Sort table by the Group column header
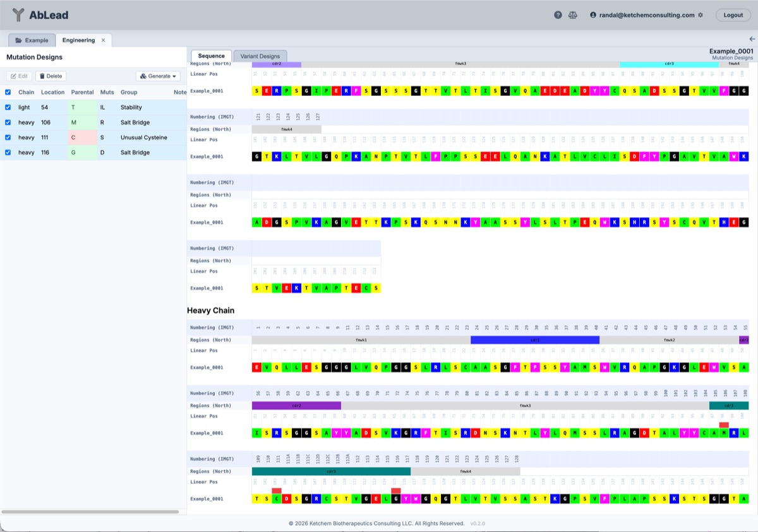Image resolution: width=758 pixels, height=532 pixels. (x=129, y=92)
